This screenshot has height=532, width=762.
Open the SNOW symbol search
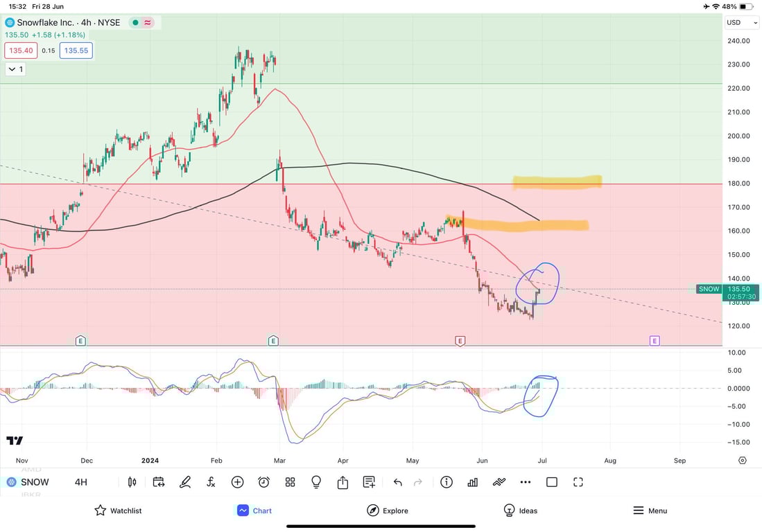point(28,482)
